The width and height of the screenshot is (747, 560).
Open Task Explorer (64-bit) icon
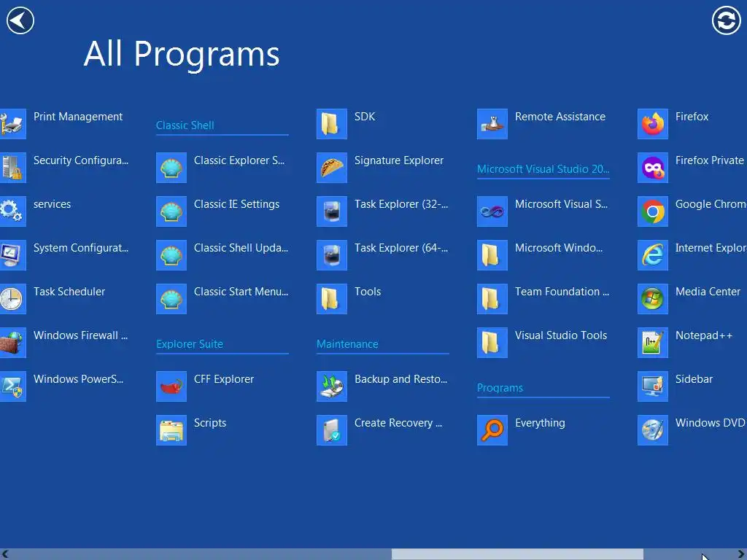click(332, 255)
